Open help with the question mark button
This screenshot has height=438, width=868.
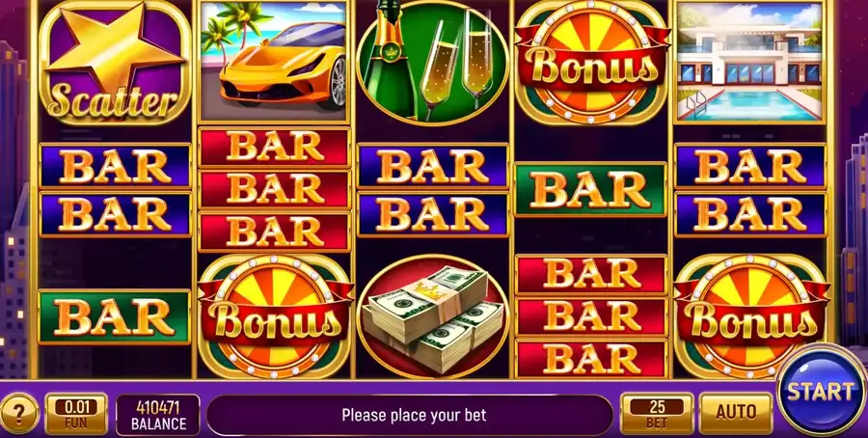tap(19, 413)
